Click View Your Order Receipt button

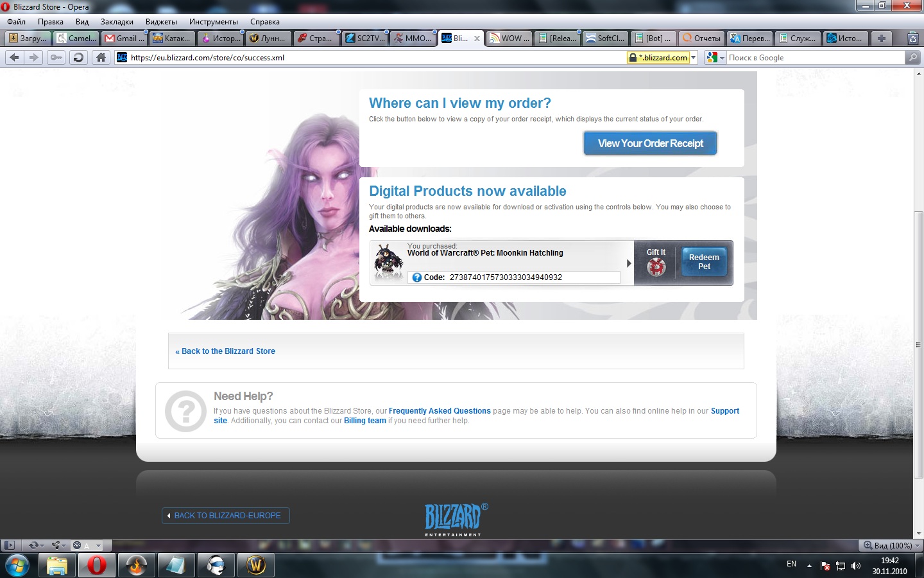coord(651,143)
